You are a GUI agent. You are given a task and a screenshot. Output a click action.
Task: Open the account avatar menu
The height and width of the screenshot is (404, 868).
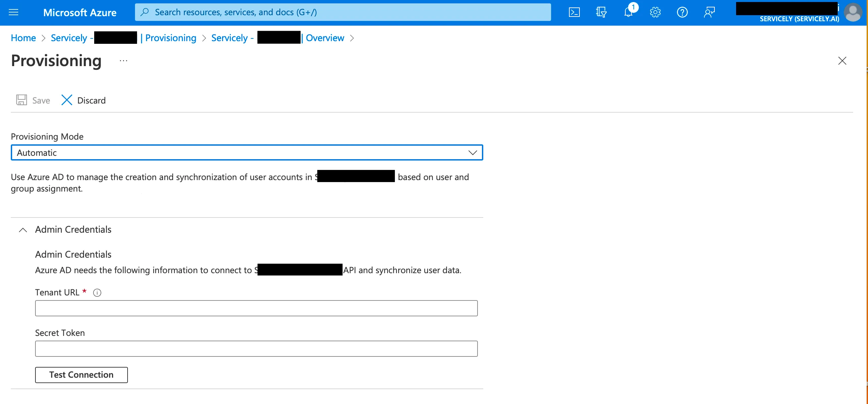[853, 12]
